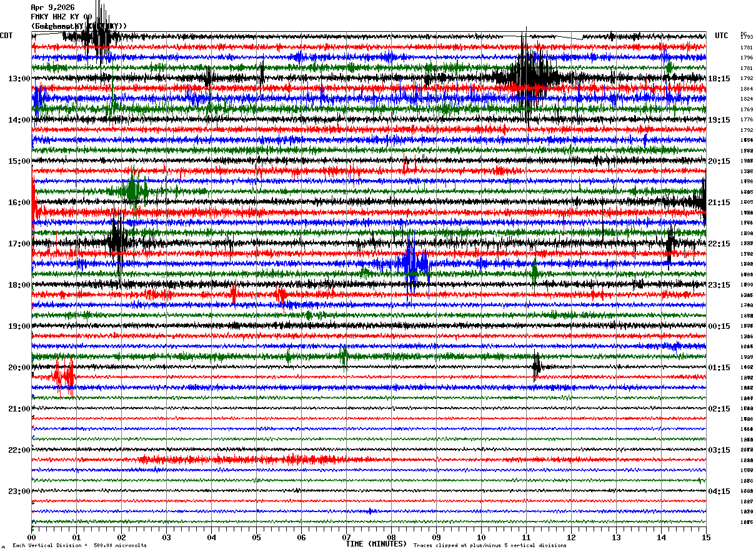The image size is (756, 554).
Task: Click the blue event burst near minute 8.5
Action: (412, 264)
